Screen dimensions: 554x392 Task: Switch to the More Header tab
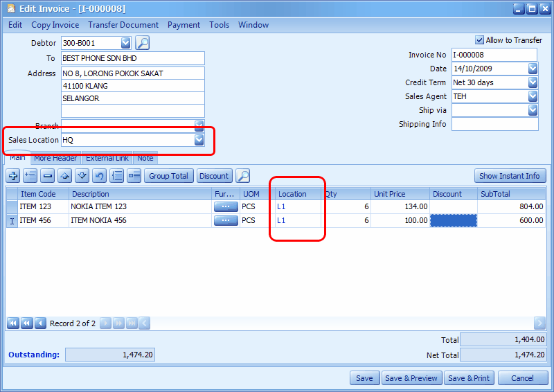[x=55, y=158]
